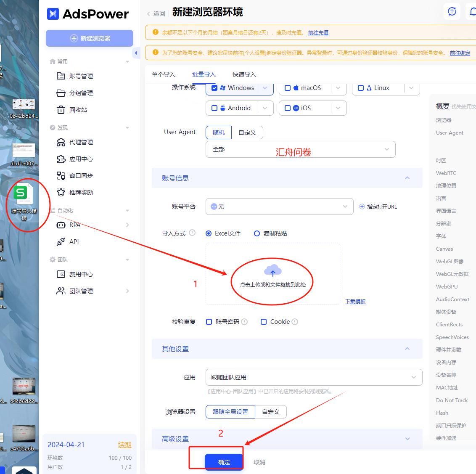Check the Android operating system checkbox
476x474 pixels.
pos(214,108)
